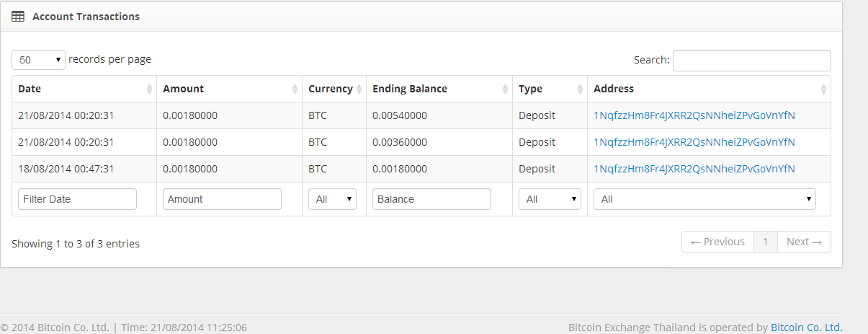The width and height of the screenshot is (868, 334).
Task: Sort by Address column arrows
Action: click(x=823, y=89)
